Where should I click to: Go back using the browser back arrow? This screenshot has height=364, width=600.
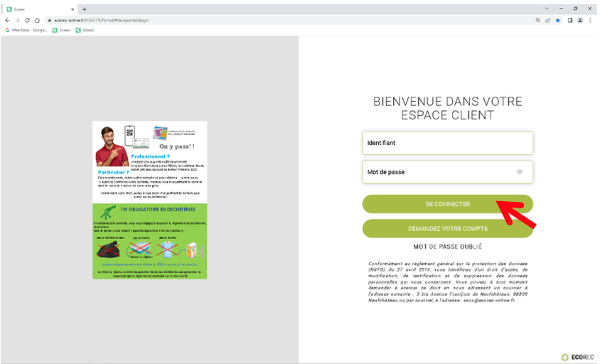tap(7, 21)
